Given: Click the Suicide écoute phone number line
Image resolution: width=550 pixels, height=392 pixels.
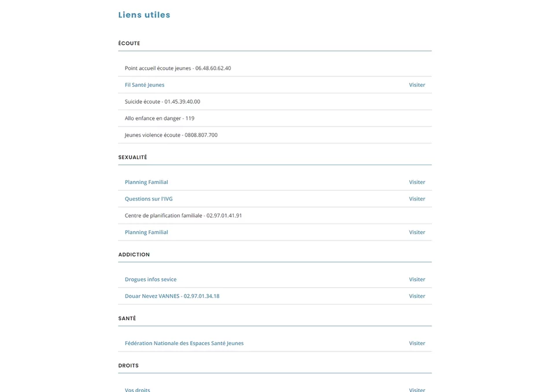Looking at the screenshot, I should pyautogui.click(x=163, y=102).
